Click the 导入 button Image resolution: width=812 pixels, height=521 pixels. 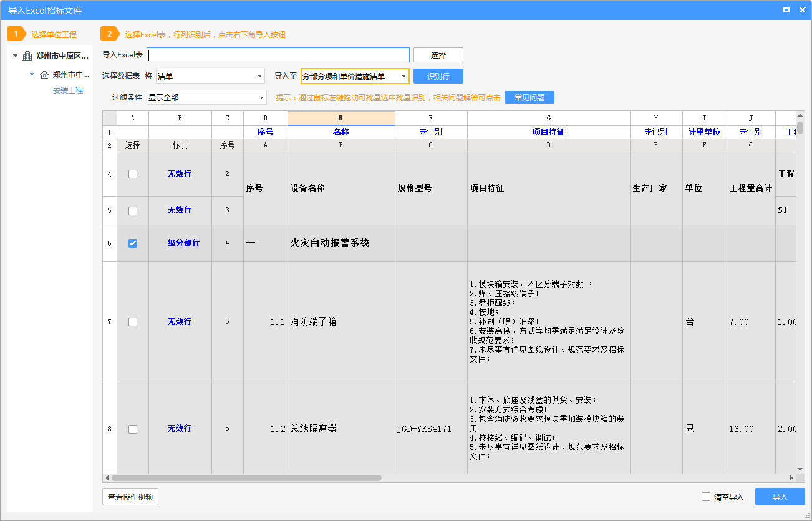point(780,497)
